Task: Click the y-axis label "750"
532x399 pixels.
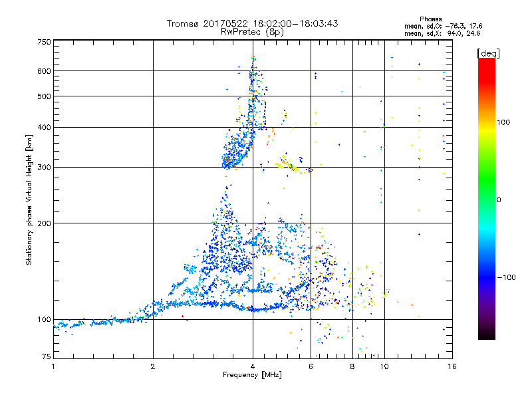Action: pyautogui.click(x=44, y=42)
